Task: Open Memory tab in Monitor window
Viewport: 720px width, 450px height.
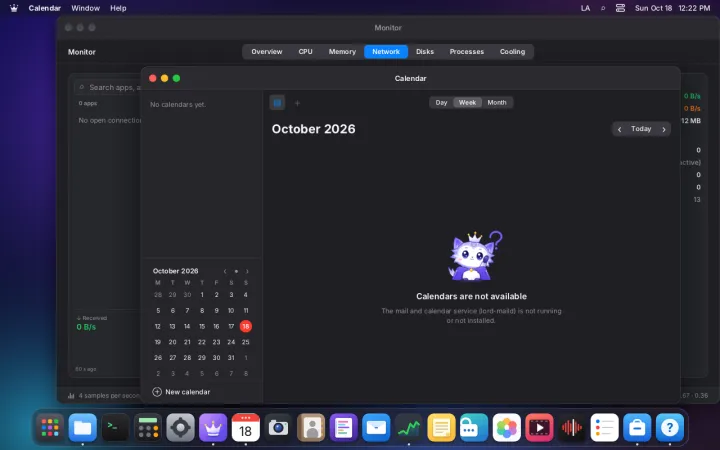Action: [x=342, y=51]
